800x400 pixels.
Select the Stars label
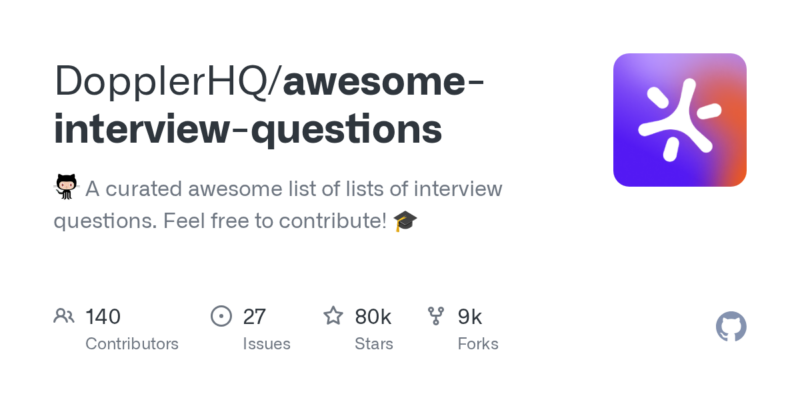pos(375,344)
